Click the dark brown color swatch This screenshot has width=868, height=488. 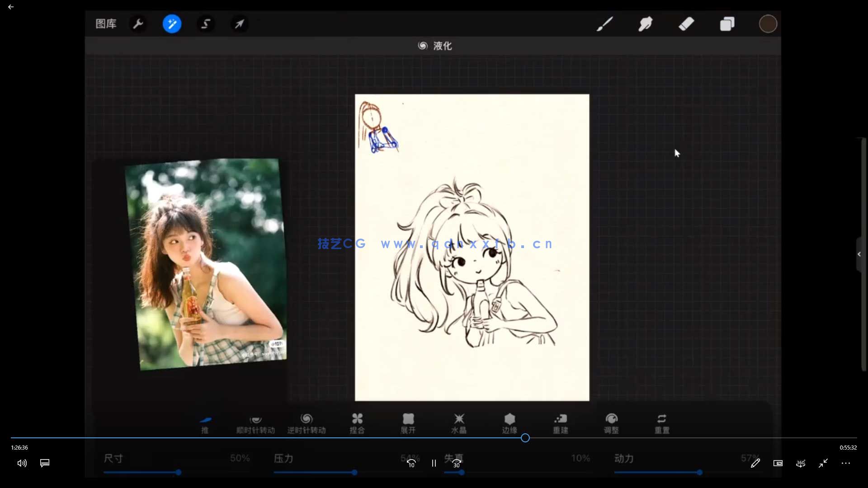768,23
